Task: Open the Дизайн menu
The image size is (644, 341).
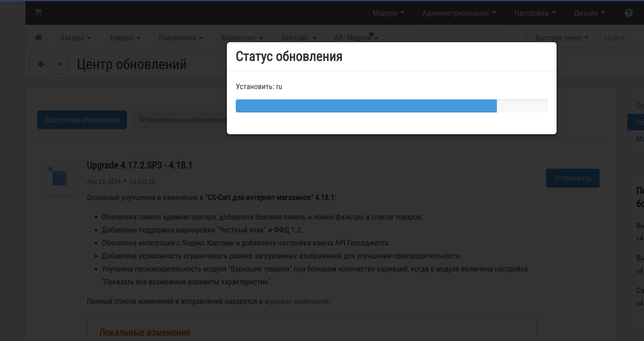Action: 589,13
